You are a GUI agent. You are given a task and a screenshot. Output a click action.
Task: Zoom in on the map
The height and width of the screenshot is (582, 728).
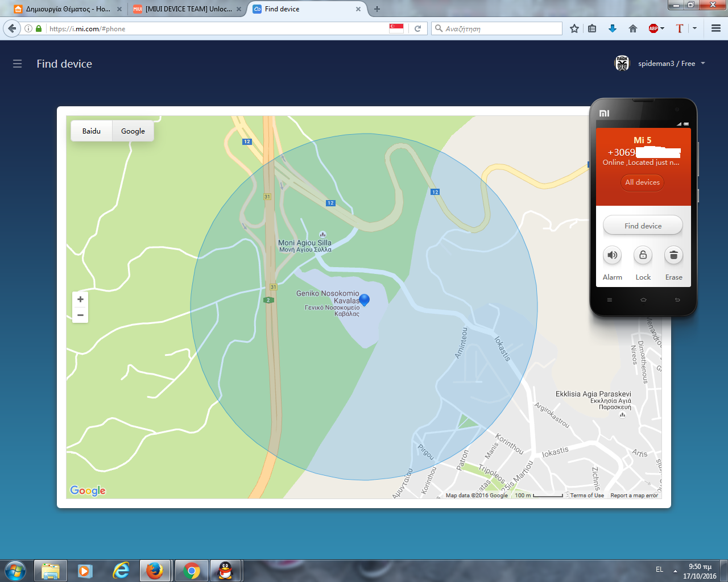click(x=80, y=300)
